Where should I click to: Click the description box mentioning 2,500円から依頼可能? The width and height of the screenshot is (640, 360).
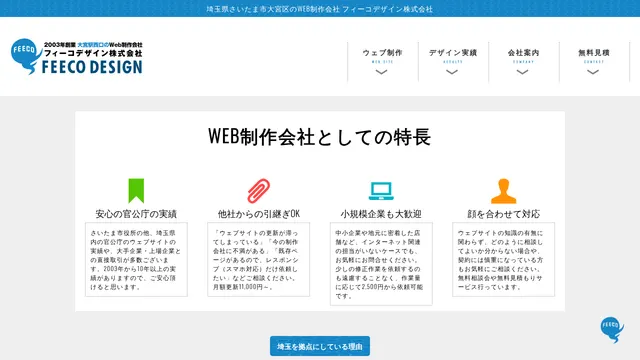tap(381, 264)
